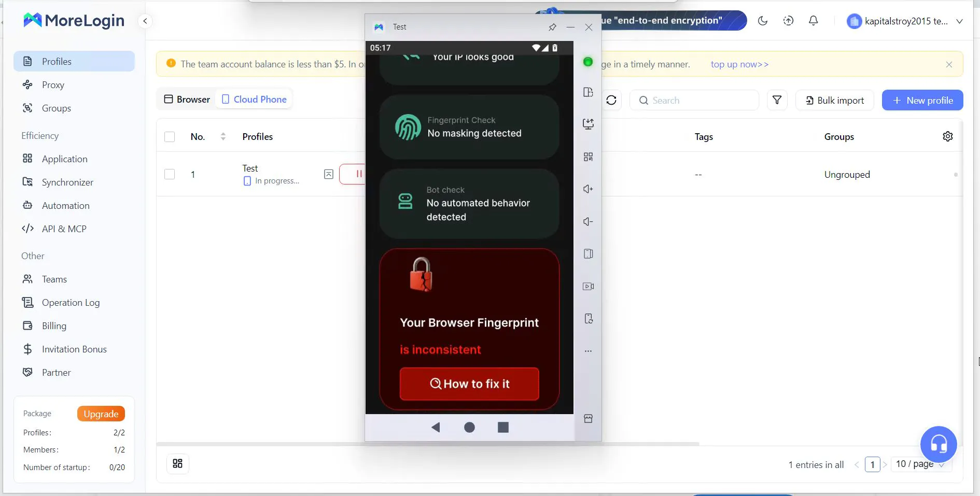980x496 pixels.
Task: Click the profile Search field
Action: pos(694,100)
